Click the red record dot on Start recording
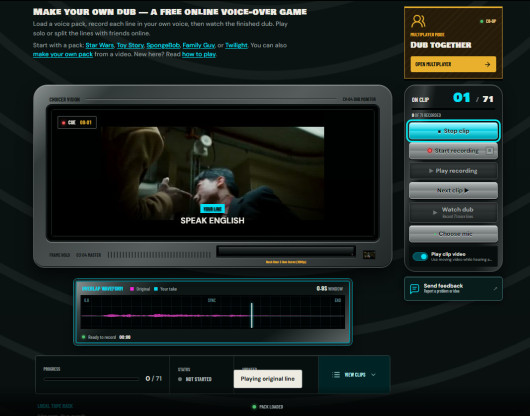The width and height of the screenshot is (530, 416). (x=430, y=151)
